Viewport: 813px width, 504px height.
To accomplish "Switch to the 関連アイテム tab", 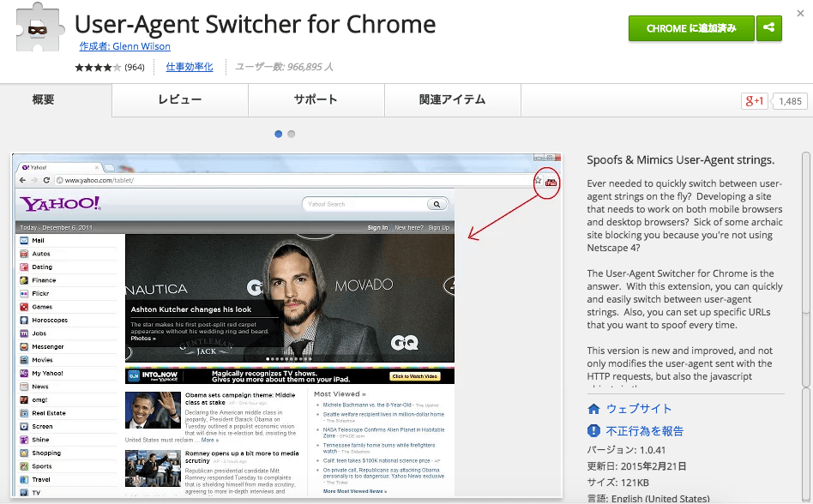I will [453, 99].
